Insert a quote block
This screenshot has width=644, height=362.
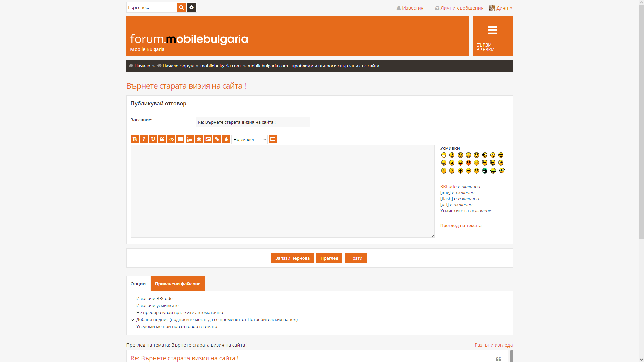(x=162, y=139)
